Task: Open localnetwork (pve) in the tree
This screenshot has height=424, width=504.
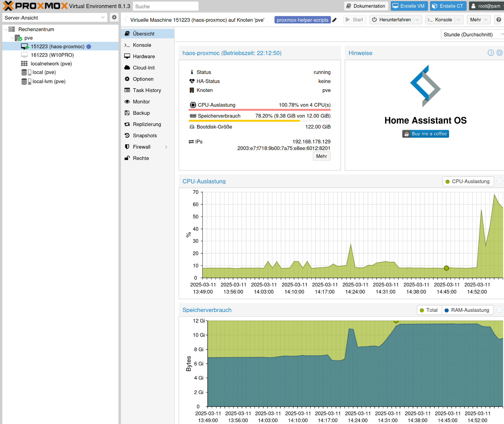Action: point(51,64)
